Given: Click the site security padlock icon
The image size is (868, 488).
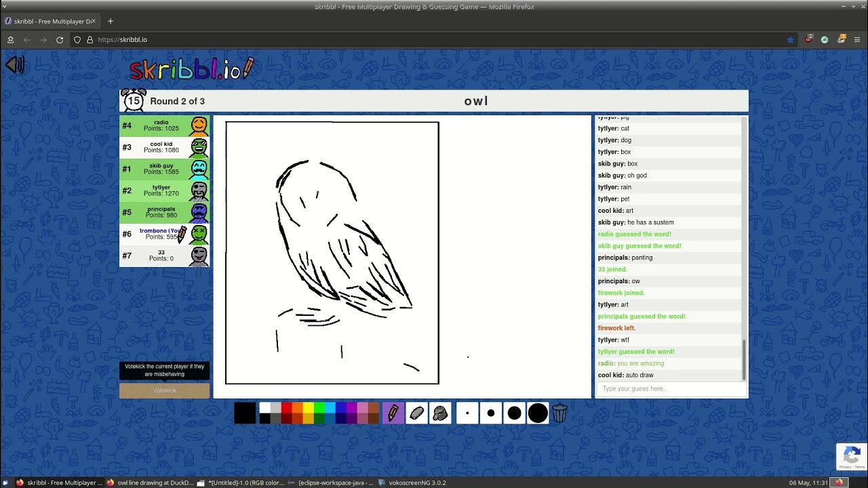Looking at the screenshot, I should [90, 40].
